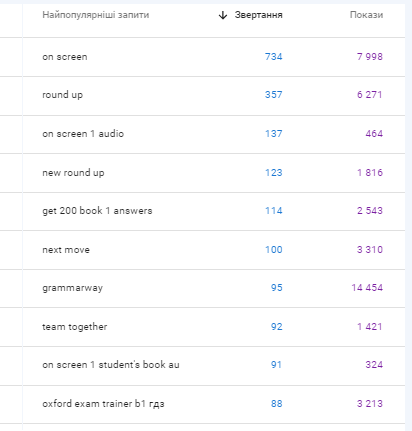Click the 14 454 impressions value

(367, 288)
